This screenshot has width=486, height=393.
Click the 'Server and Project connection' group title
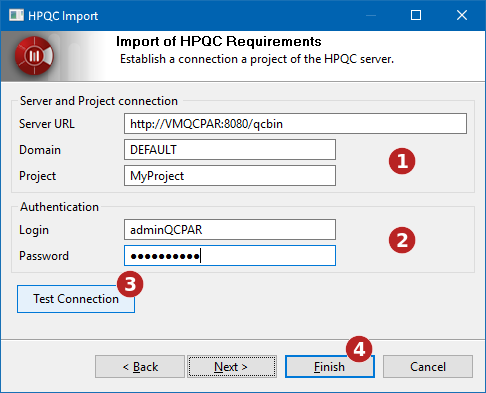point(99,101)
